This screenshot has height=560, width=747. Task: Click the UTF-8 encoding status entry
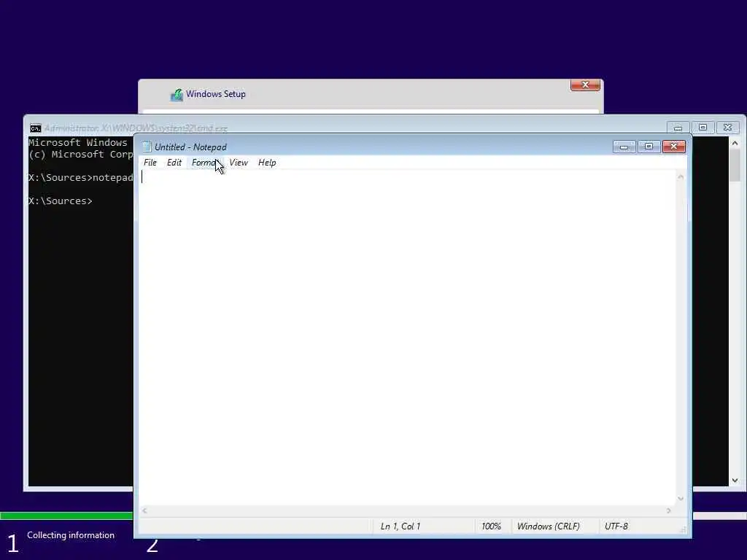[x=616, y=526]
